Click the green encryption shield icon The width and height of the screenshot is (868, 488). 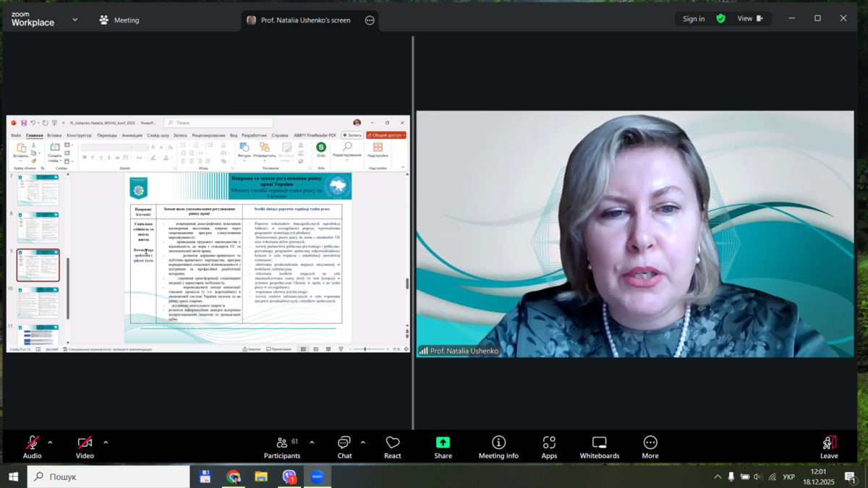[x=720, y=19]
